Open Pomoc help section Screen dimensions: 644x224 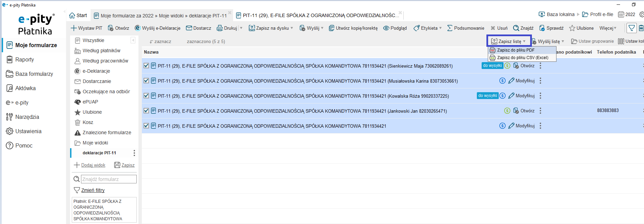(19, 145)
